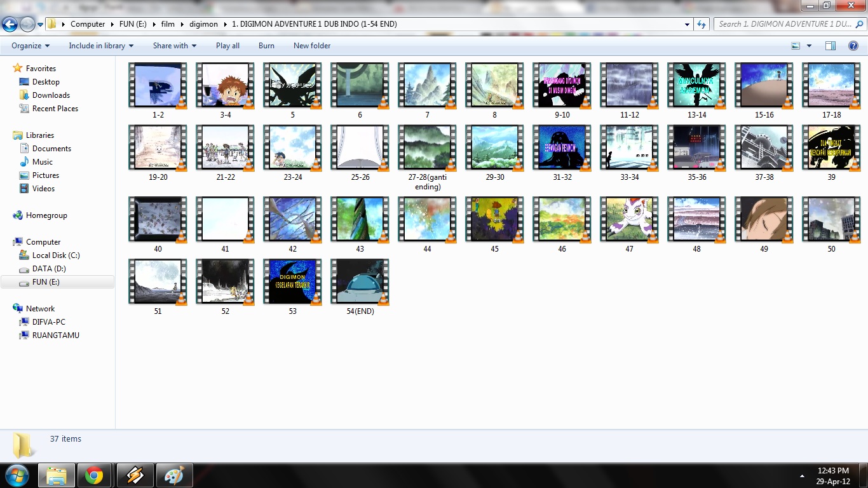The width and height of the screenshot is (868, 488).
Task: Select video file 31-32 thumbnail
Action: click(x=562, y=147)
